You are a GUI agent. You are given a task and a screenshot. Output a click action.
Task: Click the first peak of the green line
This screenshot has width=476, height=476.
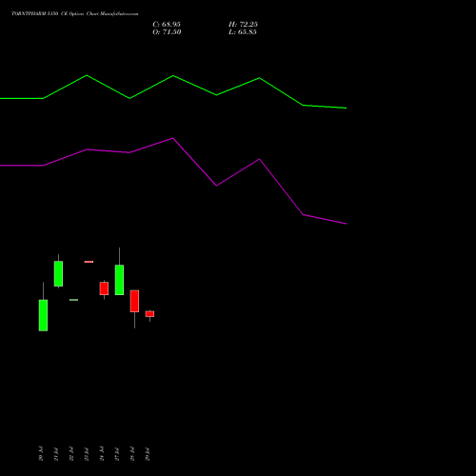point(87,75)
